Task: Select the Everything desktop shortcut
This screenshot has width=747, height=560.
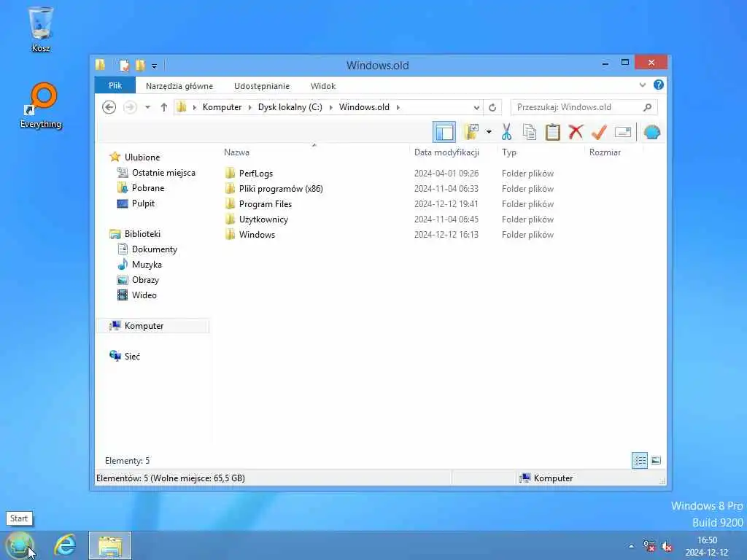Action: click(x=41, y=106)
